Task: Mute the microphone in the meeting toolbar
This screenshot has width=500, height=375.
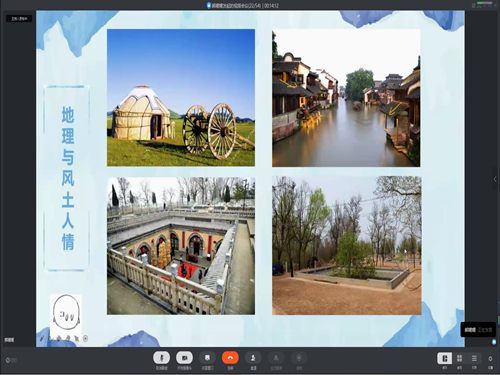Action: click(x=162, y=358)
